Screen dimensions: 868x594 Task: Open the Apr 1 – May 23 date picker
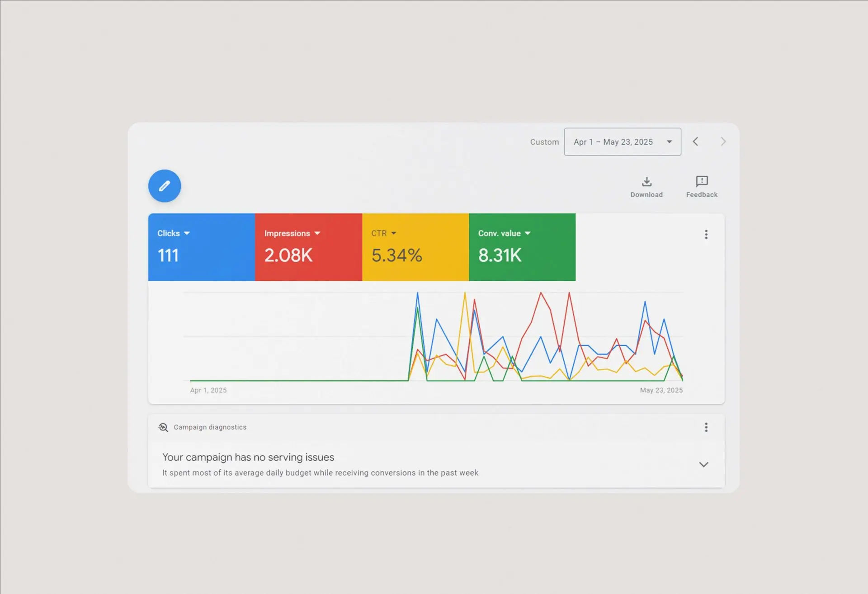click(x=622, y=142)
